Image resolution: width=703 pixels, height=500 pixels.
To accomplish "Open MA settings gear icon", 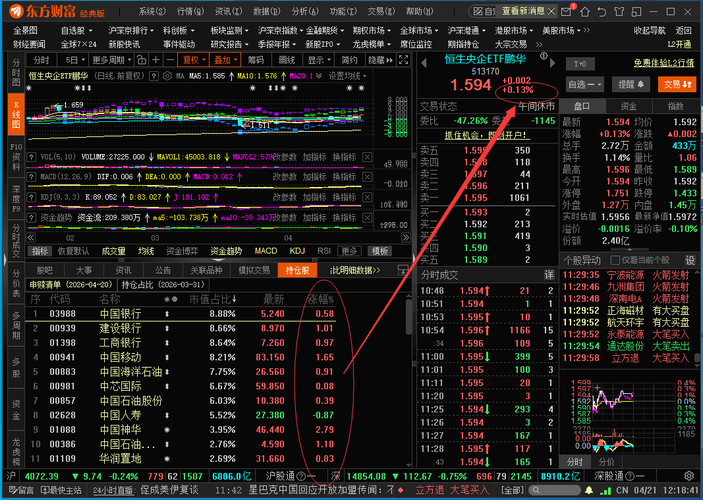I will [x=167, y=76].
